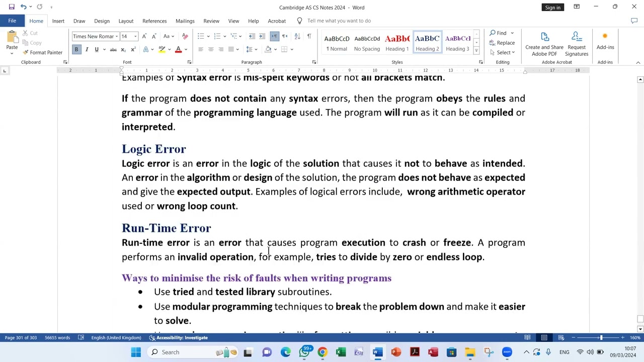644x362 pixels.
Task: Shrink font size icon
Action: point(153,36)
